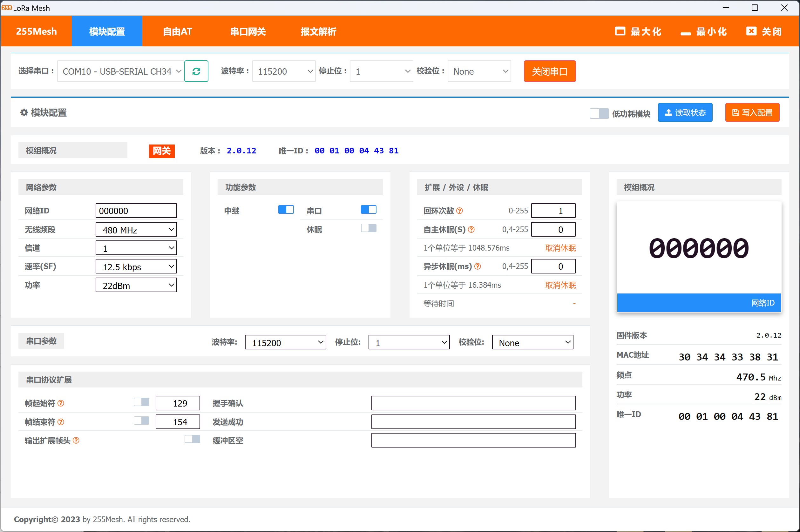
Task: Click the orange 关闭 button
Action: (764, 31)
